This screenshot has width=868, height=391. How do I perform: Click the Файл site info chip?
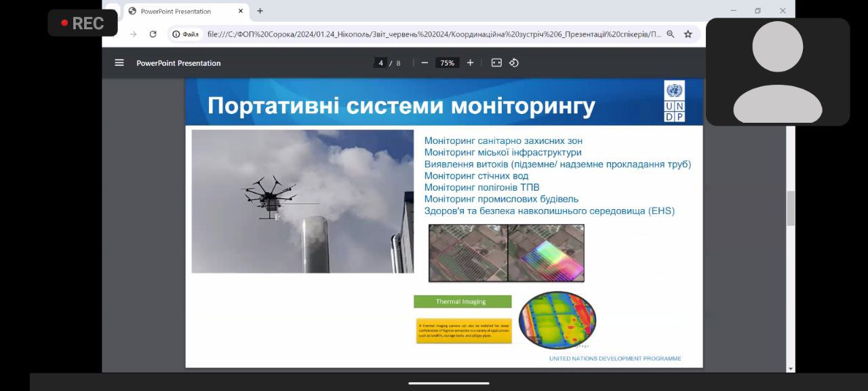click(186, 34)
